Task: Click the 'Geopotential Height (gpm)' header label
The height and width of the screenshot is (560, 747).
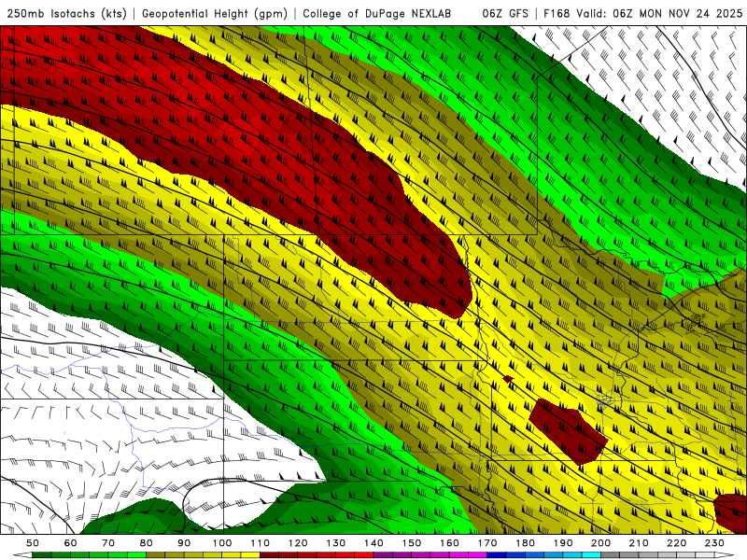Action: 215,13
